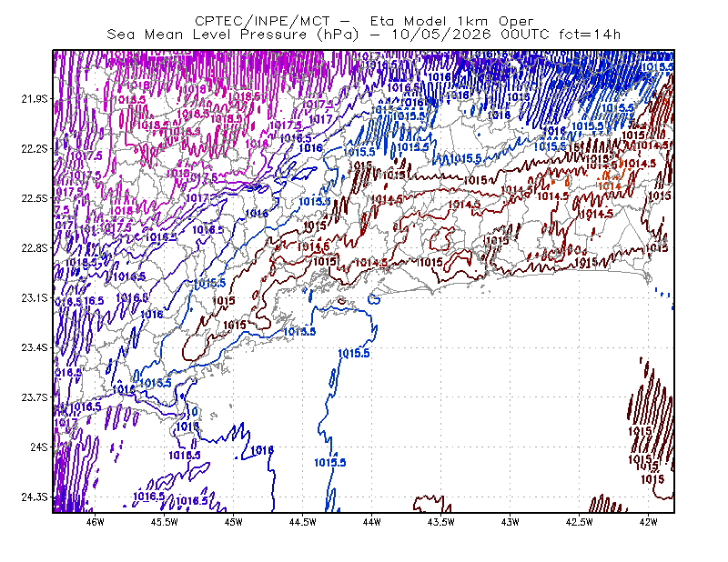This screenshot has height=562, width=728.
Task: Click the CPTEC/INPE/MCT title text
Action: (262, 21)
